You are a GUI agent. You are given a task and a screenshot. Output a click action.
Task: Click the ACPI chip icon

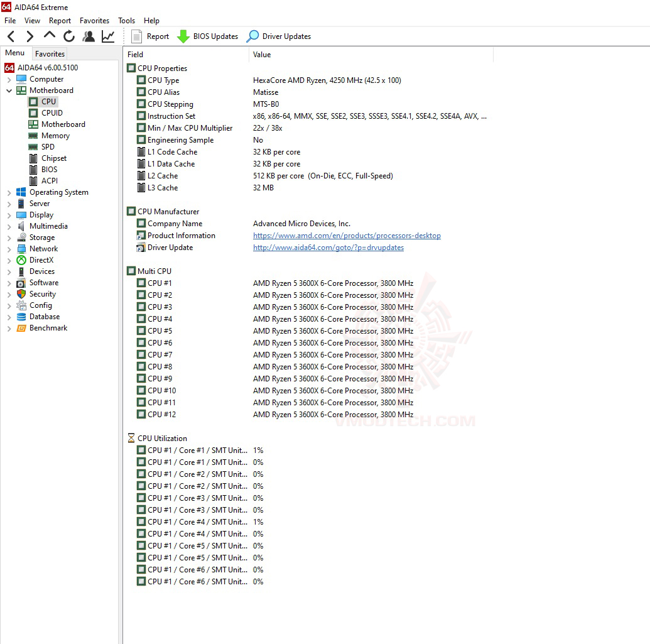point(33,181)
